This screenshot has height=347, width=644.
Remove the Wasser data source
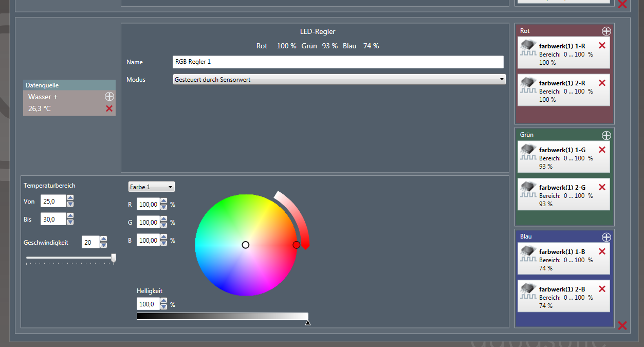[x=109, y=108]
